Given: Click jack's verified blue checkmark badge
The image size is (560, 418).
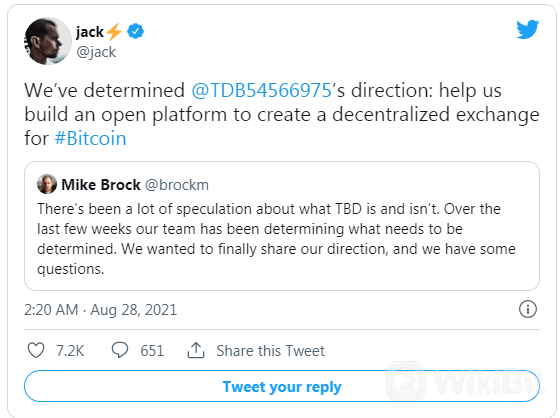Looking at the screenshot, I should pyautogui.click(x=135, y=31).
